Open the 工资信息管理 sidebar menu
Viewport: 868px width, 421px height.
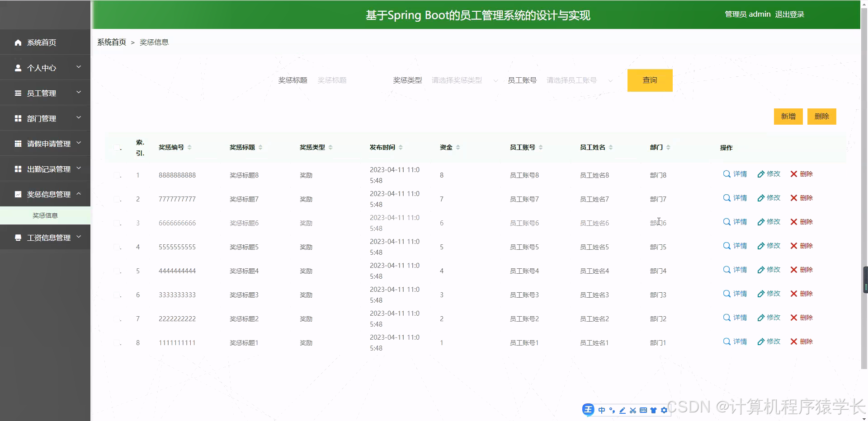click(45, 237)
